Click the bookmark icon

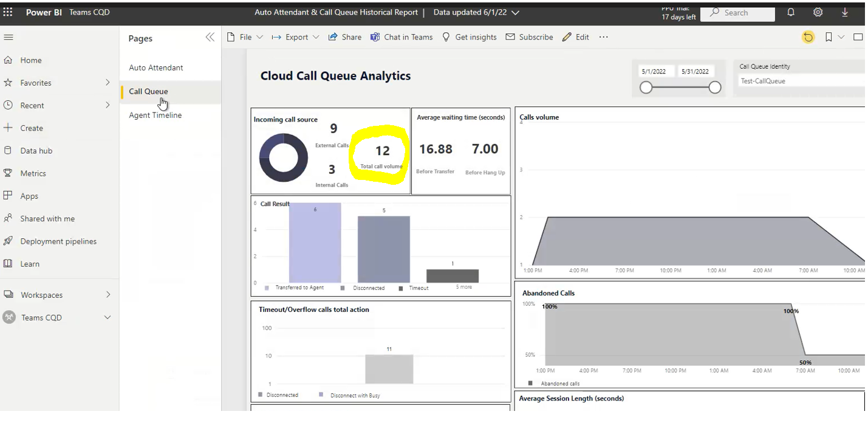click(x=829, y=37)
